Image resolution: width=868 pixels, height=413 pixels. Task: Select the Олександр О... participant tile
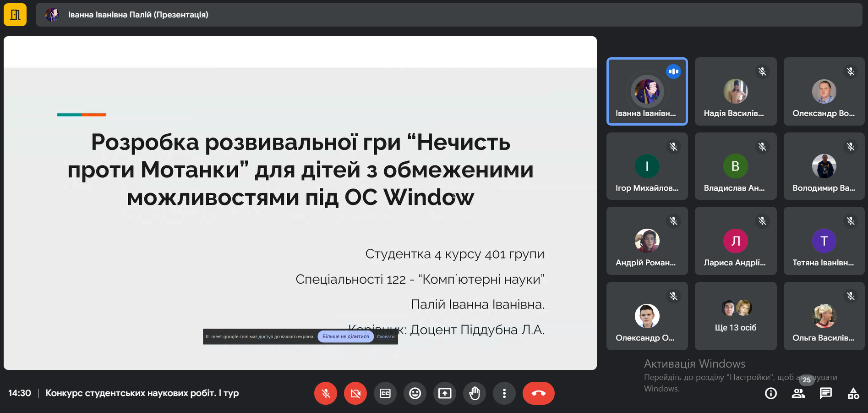pyautogui.click(x=647, y=316)
